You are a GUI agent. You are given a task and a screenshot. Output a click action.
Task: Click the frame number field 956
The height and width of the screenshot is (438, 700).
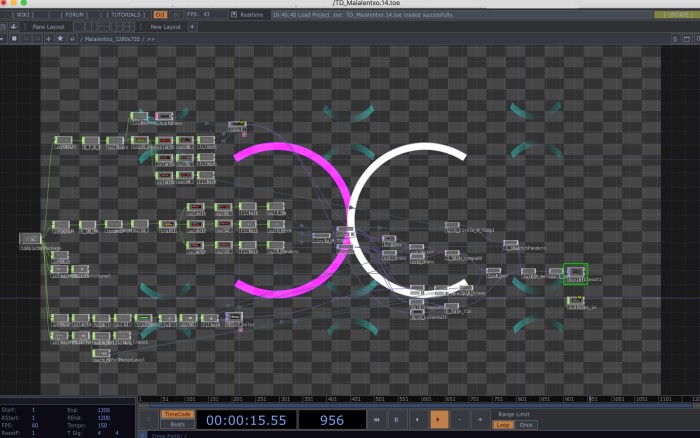click(331, 421)
